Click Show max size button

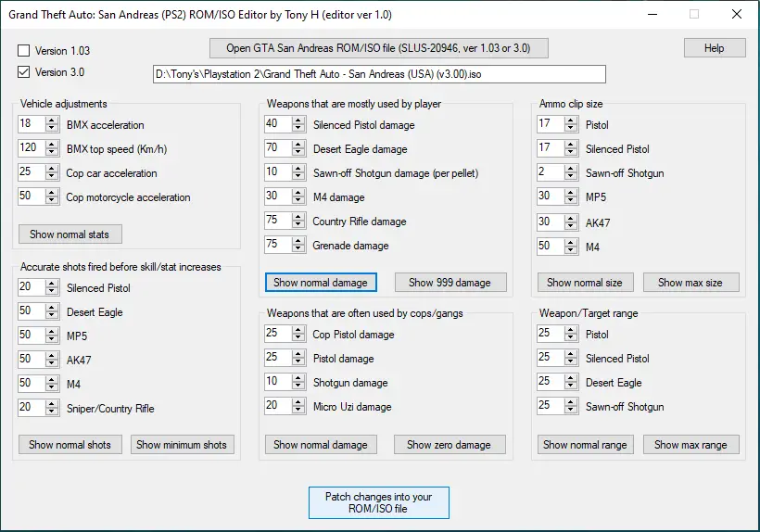(691, 283)
